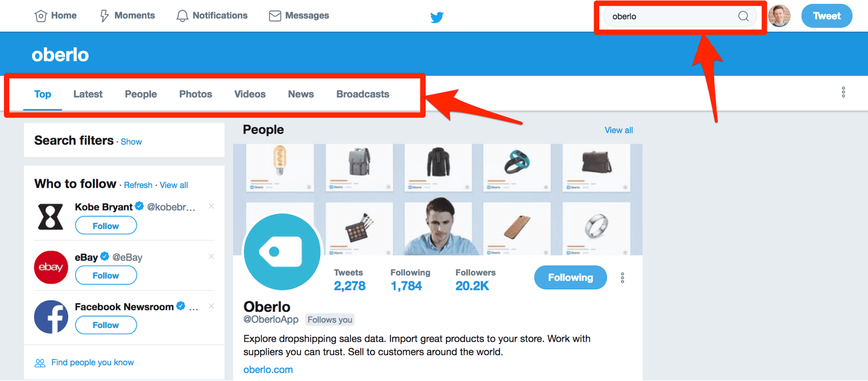Click the Moments lightning icon
The width and height of the screenshot is (868, 381).
click(x=104, y=16)
